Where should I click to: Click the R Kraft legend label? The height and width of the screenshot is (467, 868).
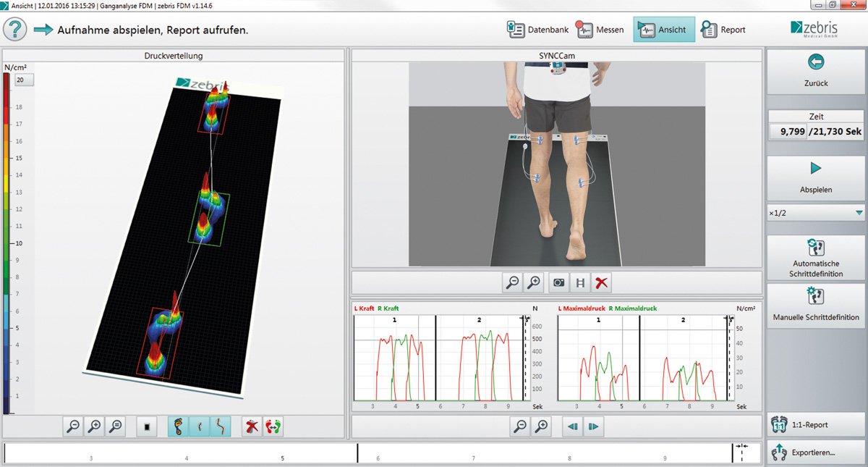(388, 308)
